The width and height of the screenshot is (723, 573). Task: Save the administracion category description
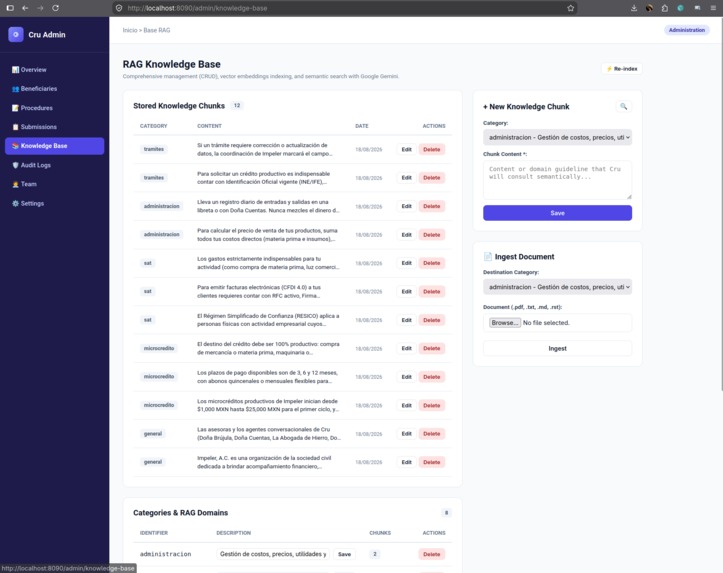click(x=344, y=554)
